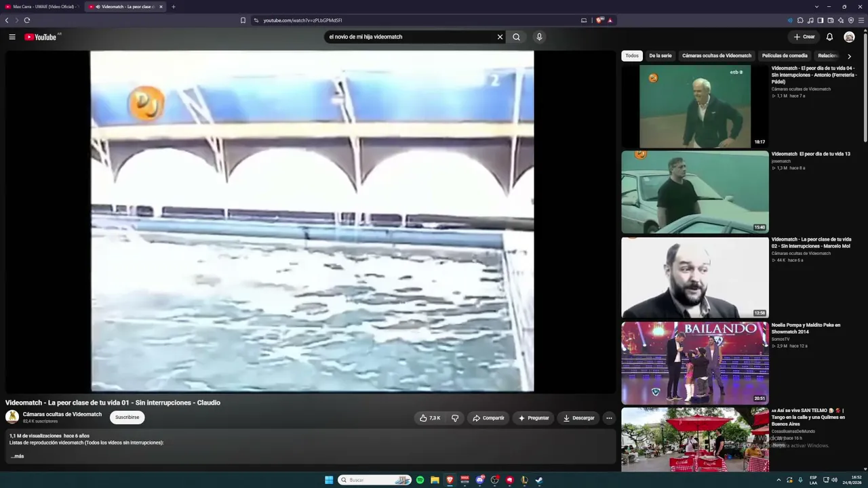
Task: Toggle the browser sidebar panel icon
Action: pos(821,20)
